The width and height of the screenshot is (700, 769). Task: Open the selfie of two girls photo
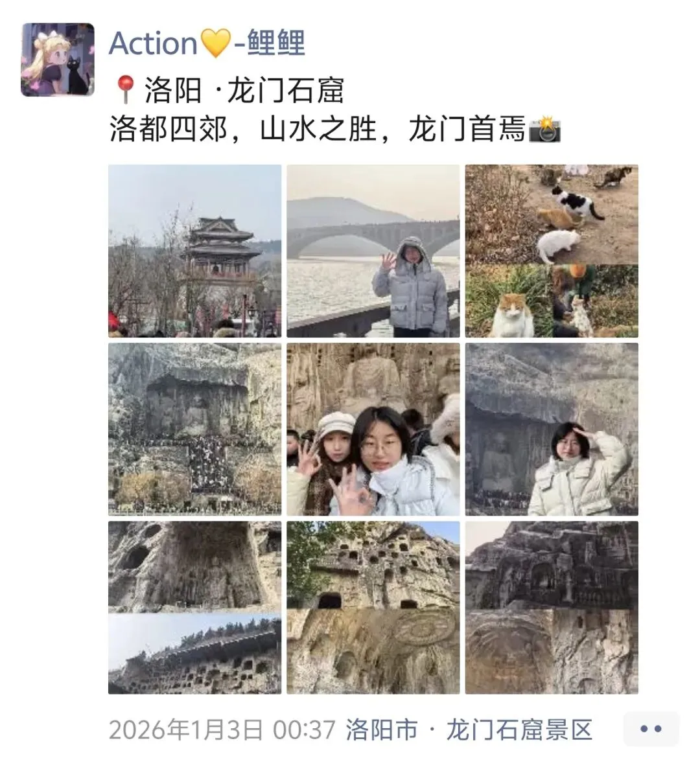tap(373, 429)
